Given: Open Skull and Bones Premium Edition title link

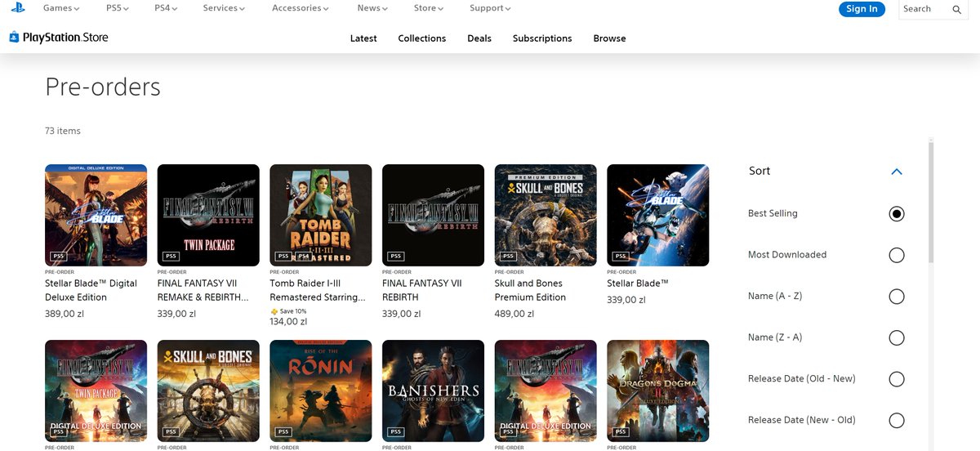Looking at the screenshot, I should pyautogui.click(x=530, y=290).
